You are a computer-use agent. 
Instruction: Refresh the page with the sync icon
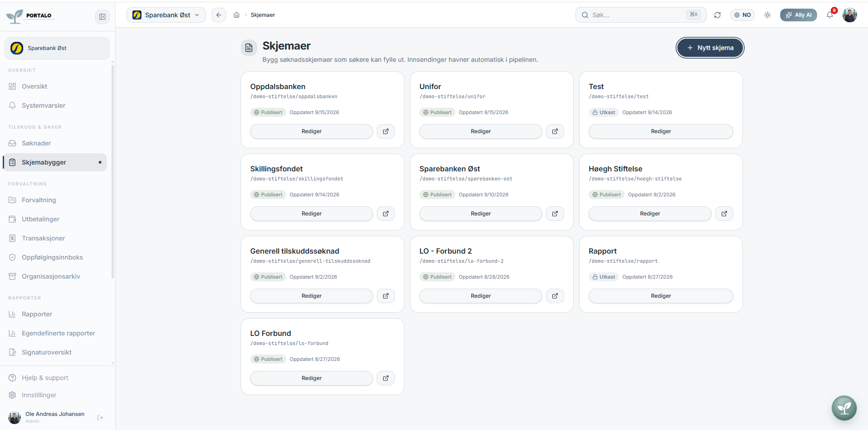[x=717, y=15]
